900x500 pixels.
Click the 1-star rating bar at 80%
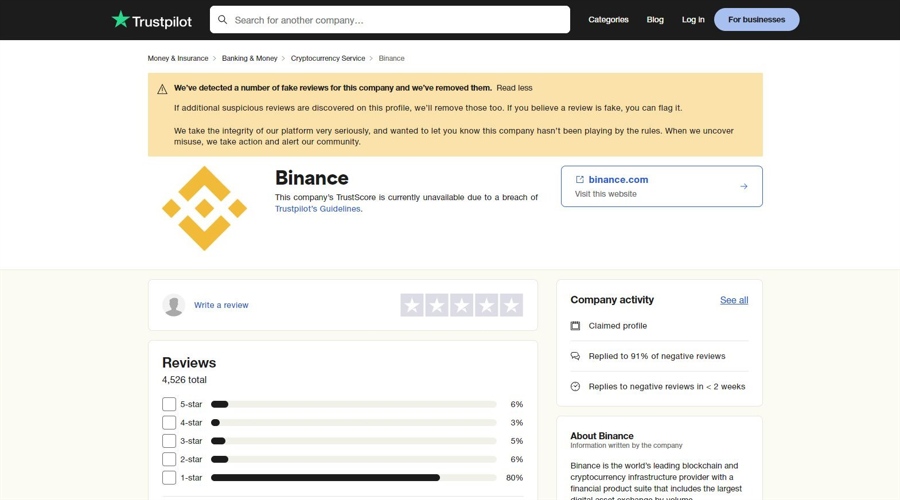pos(354,478)
